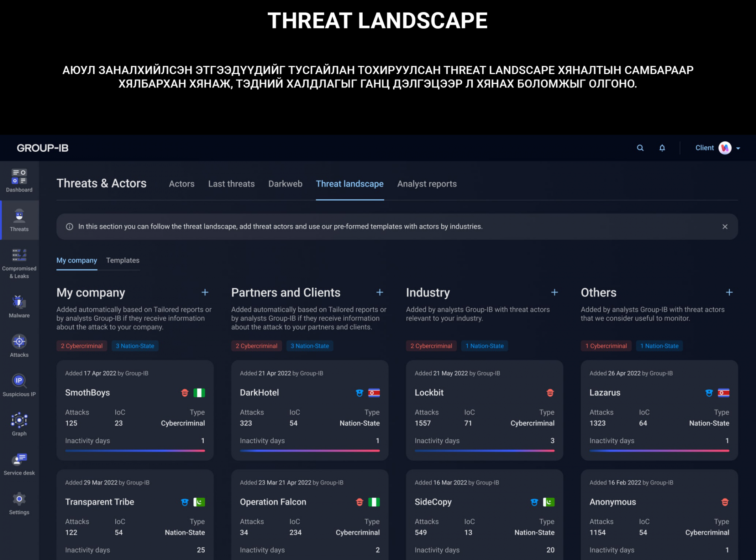Click DarkHotel inactivity days progress bar

pos(309,450)
